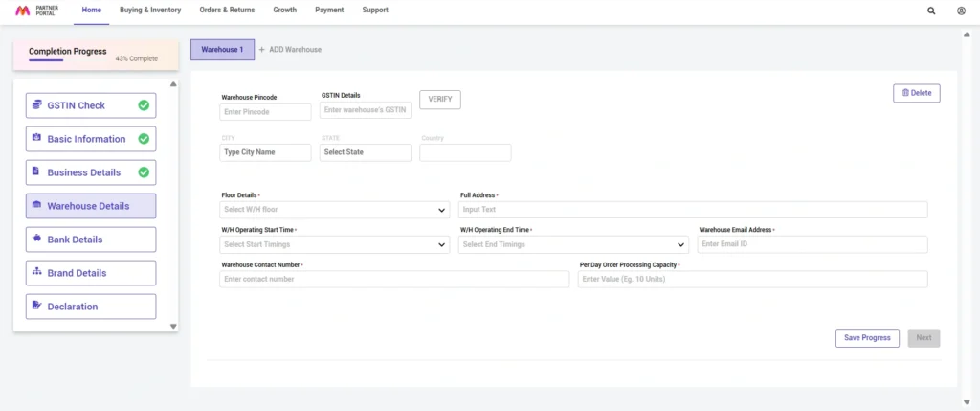Focus the Country field
This screenshot has width=980, height=411.
coord(465,152)
